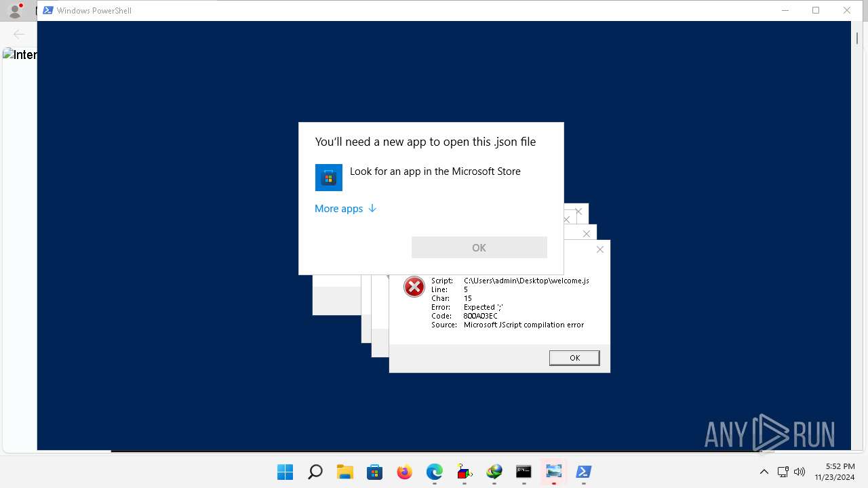Viewport: 868px width, 488px height.
Task: Open the Windows Start menu
Action: tap(285, 472)
